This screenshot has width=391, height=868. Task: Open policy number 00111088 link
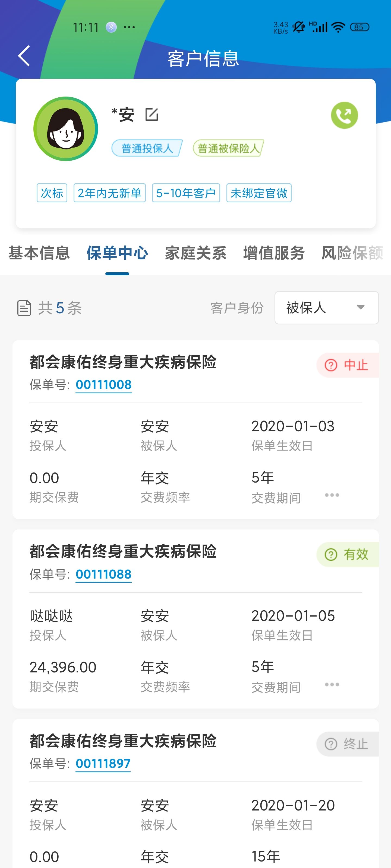pos(103,574)
